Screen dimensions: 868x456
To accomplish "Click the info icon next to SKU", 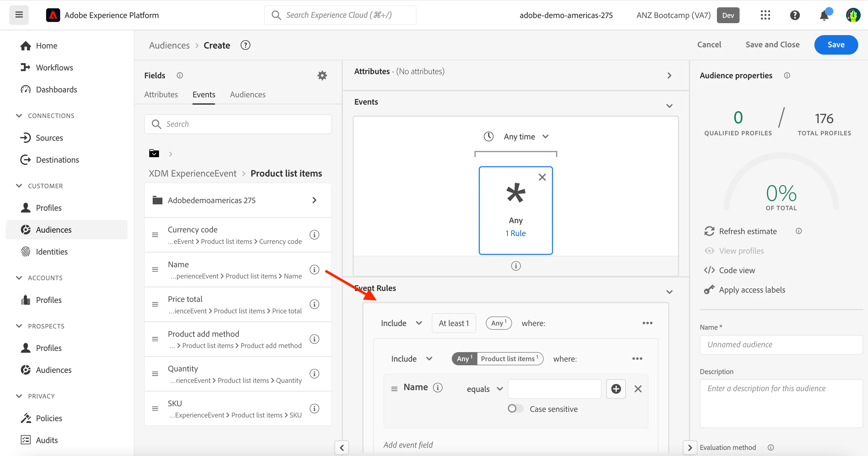I will (314, 408).
